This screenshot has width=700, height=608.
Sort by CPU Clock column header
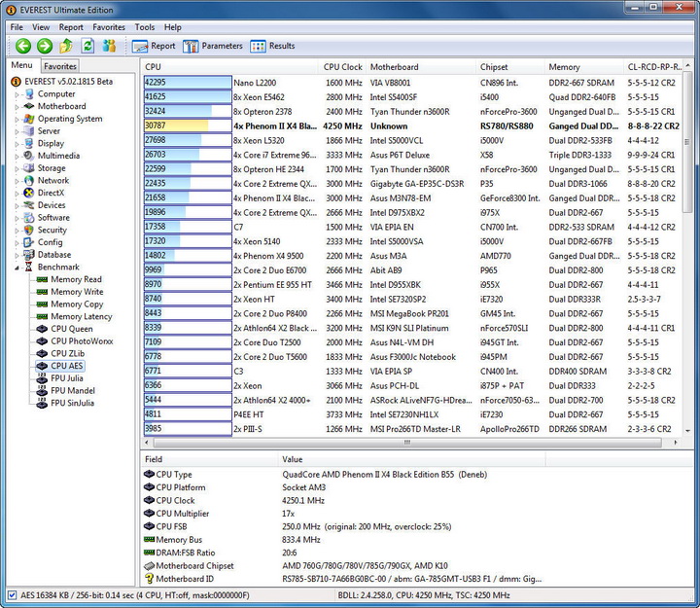point(342,67)
